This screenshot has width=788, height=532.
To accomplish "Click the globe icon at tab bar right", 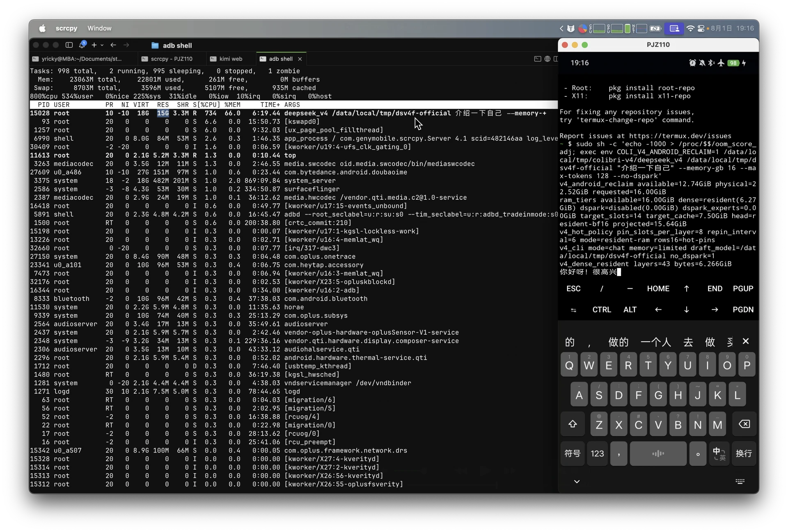I will click(547, 59).
